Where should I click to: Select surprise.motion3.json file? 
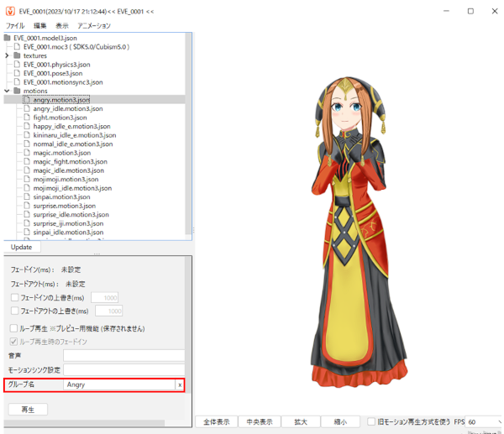coord(65,206)
